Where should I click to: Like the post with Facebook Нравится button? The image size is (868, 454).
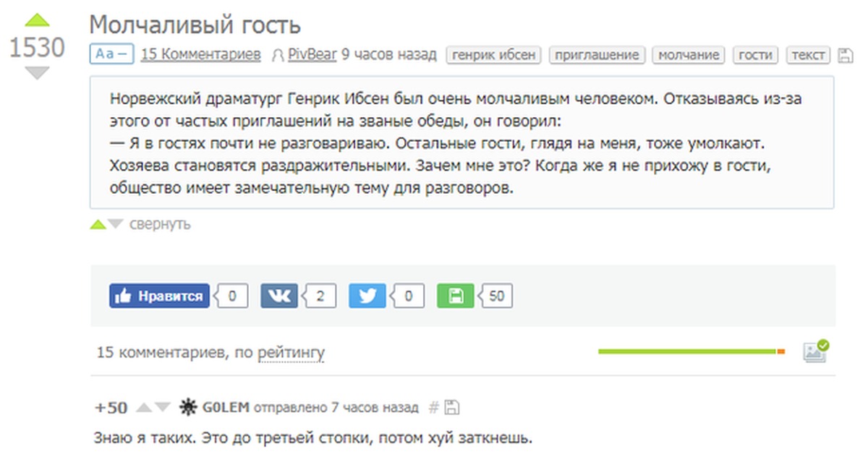coord(160,296)
